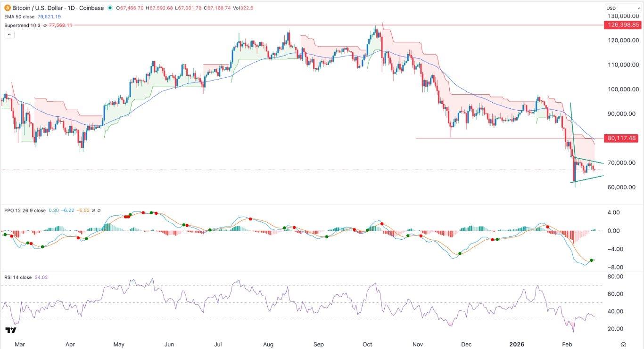The image size is (644, 349).
Task: Toggle the RSI 14 close indicator
Action: (x=19, y=277)
